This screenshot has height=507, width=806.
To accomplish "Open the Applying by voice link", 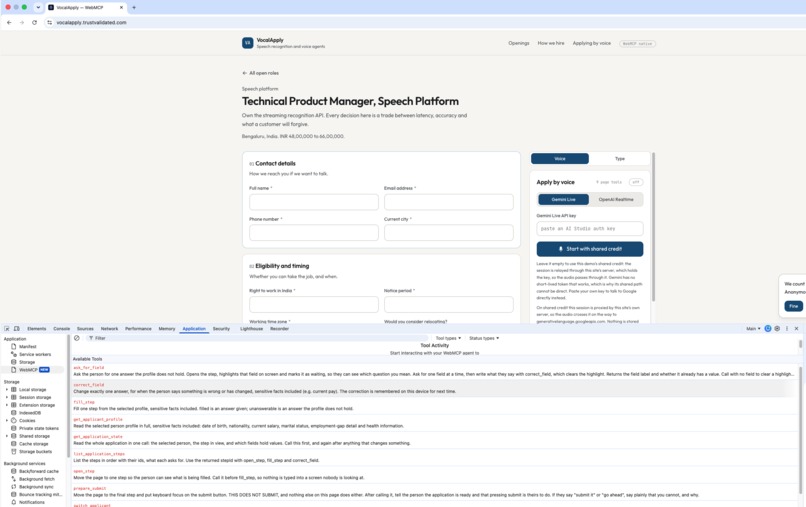I will tap(592, 43).
